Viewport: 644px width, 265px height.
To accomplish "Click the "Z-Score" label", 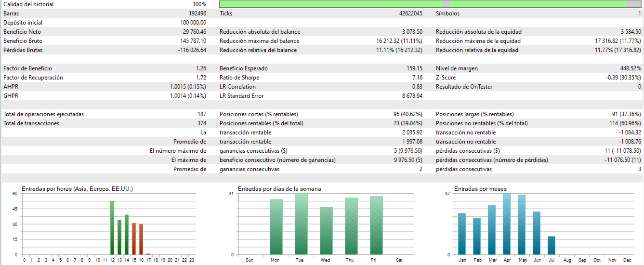I will 446,78.
